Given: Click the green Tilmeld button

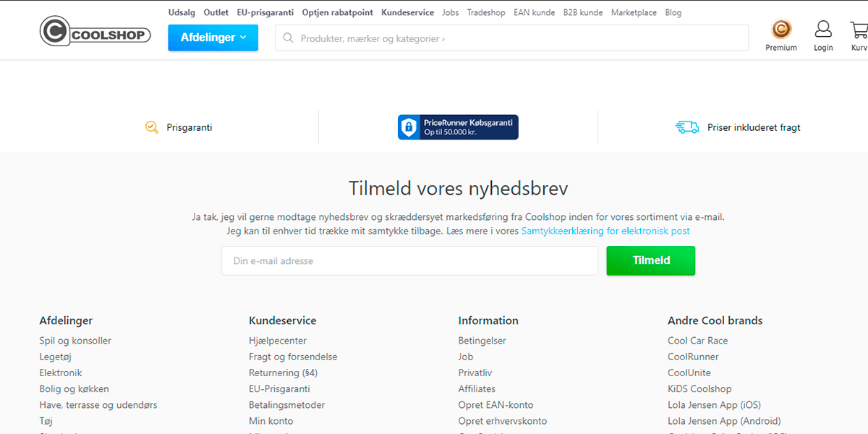Looking at the screenshot, I should 651,260.
